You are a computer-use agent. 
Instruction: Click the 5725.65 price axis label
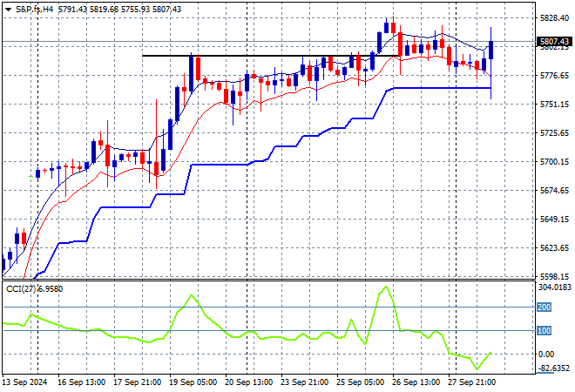554,132
